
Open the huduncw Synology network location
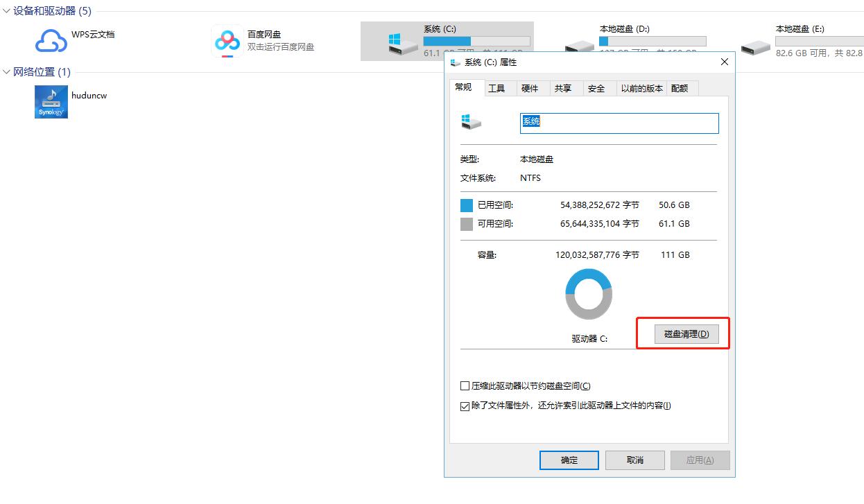click(51, 101)
